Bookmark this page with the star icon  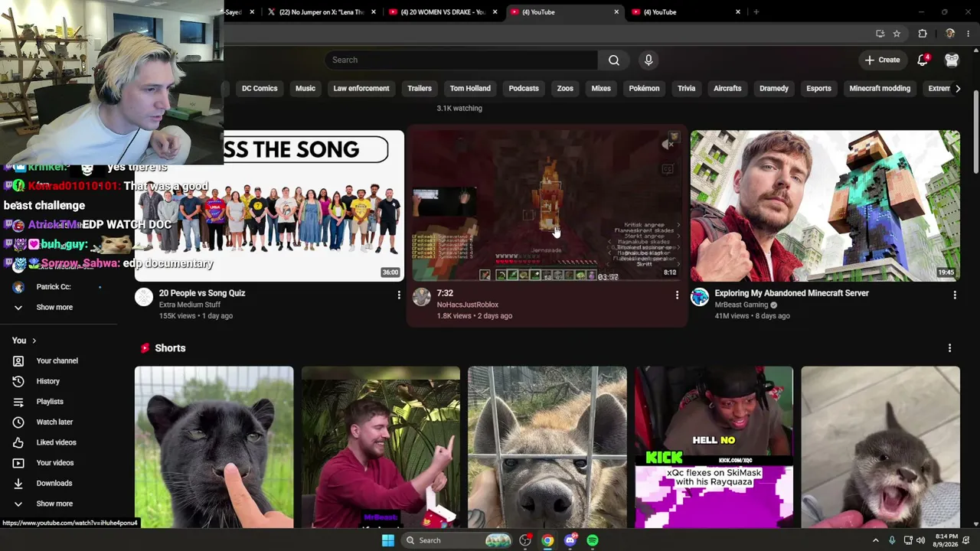click(x=897, y=34)
